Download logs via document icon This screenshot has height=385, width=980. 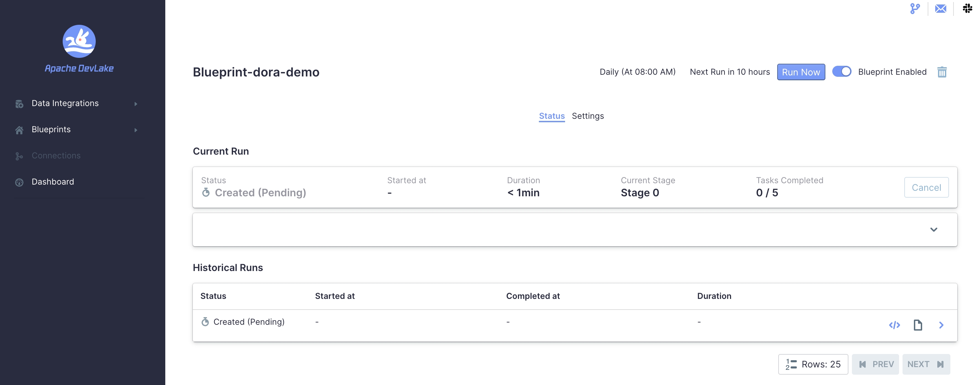pos(918,325)
